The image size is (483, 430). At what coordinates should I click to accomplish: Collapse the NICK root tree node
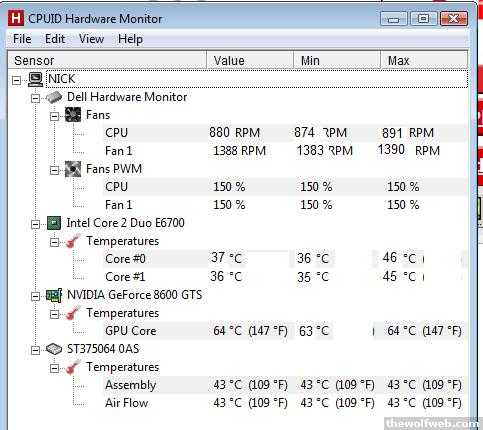[x=16, y=80]
